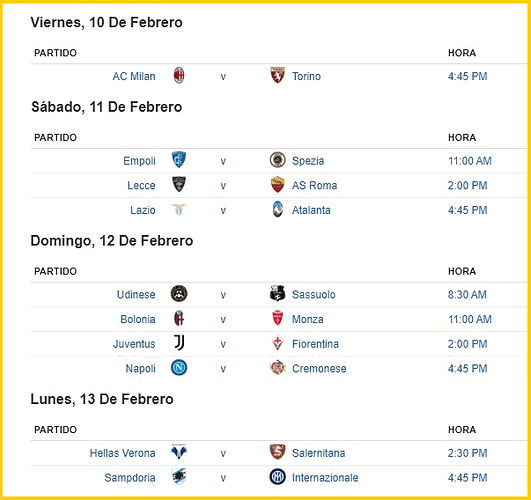
Task: Open the Empoli team link
Action: (139, 161)
